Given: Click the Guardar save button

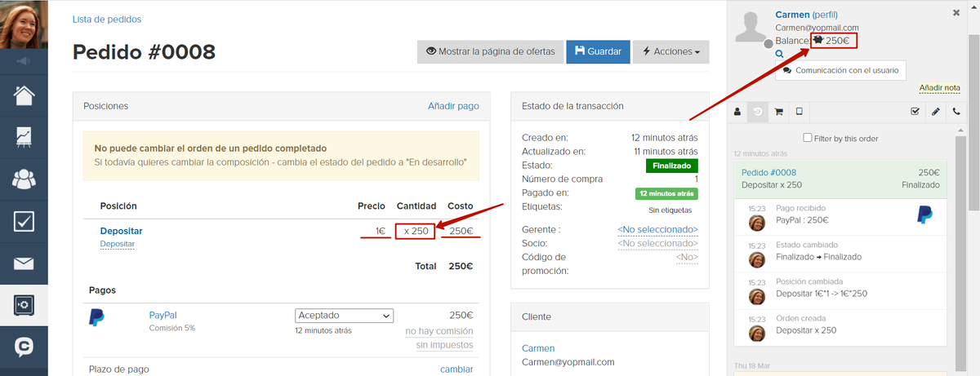Looking at the screenshot, I should pyautogui.click(x=598, y=51).
